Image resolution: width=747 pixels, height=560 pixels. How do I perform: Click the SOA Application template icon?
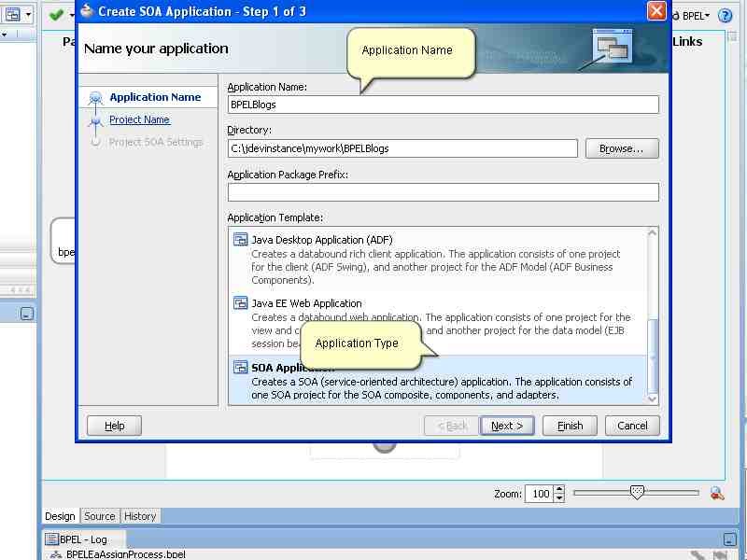point(240,367)
